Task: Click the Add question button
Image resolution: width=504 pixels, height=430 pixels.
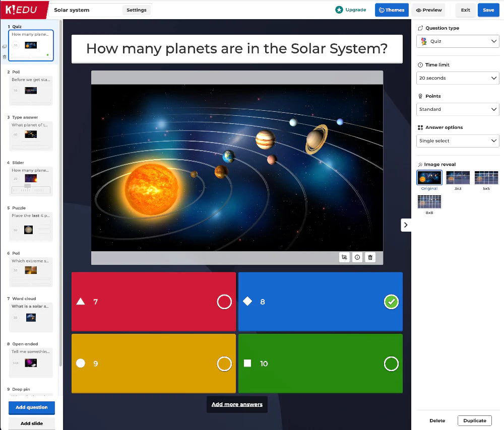Action: 31,407
